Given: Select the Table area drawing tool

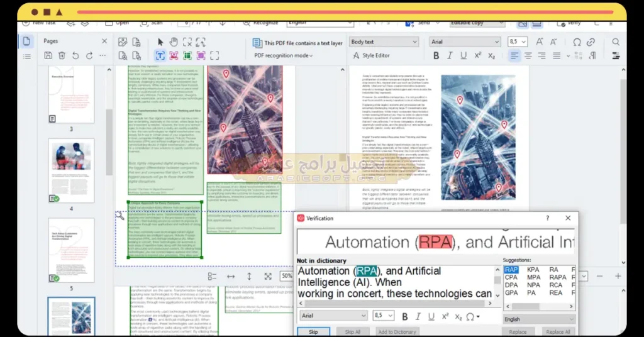Looking at the screenshot, I should tap(187, 55).
